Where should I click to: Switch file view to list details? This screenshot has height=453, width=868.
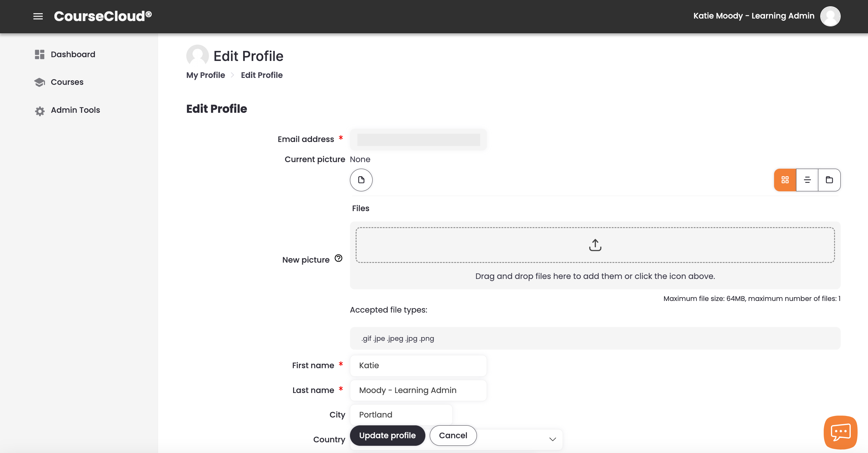807,180
